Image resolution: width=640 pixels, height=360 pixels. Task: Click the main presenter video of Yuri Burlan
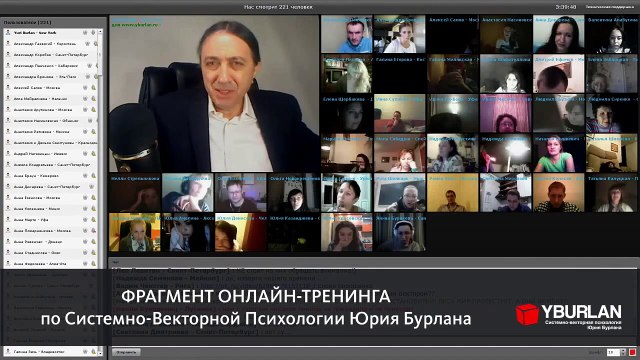[x=214, y=93]
